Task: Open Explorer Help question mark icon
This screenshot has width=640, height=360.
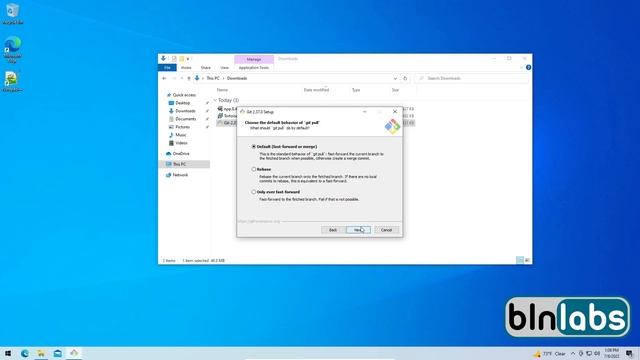Action: [528, 68]
